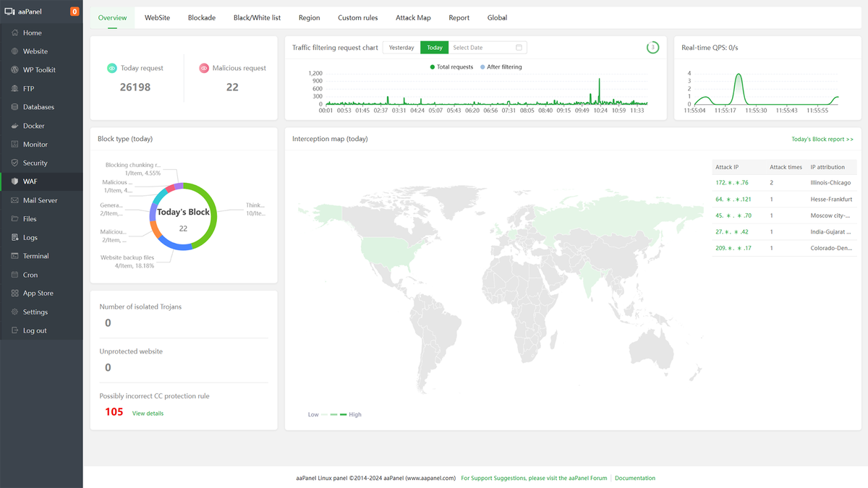Image resolution: width=868 pixels, height=488 pixels.
Task: Switch traffic chart to Yesterday view
Action: 401,46
